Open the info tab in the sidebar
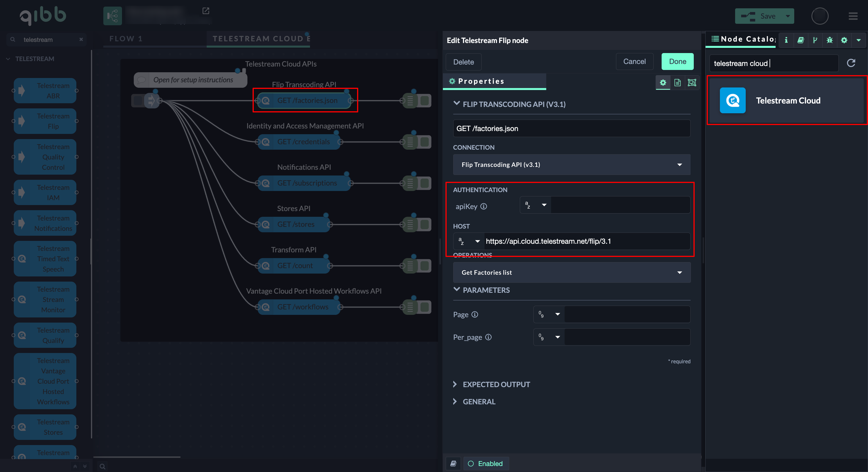The image size is (868, 472). coord(786,40)
